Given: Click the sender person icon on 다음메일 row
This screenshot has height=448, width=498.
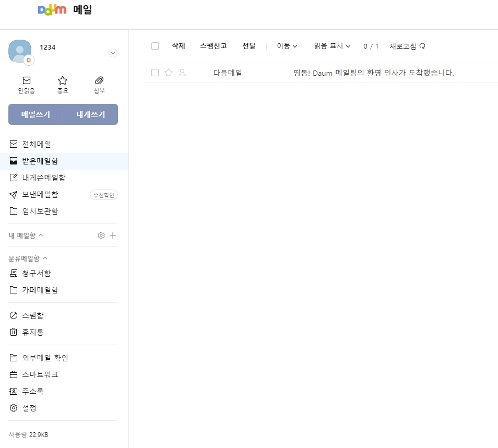Looking at the screenshot, I should (182, 73).
